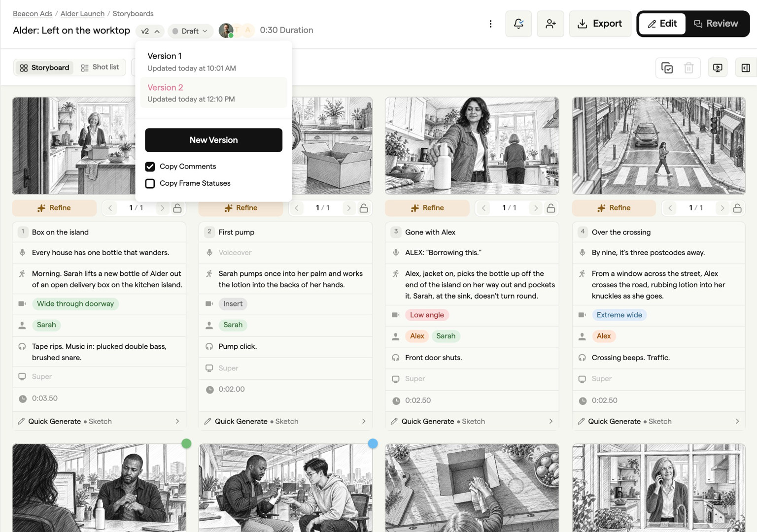
Task: Click the add collaborator icon
Action: tap(551, 24)
